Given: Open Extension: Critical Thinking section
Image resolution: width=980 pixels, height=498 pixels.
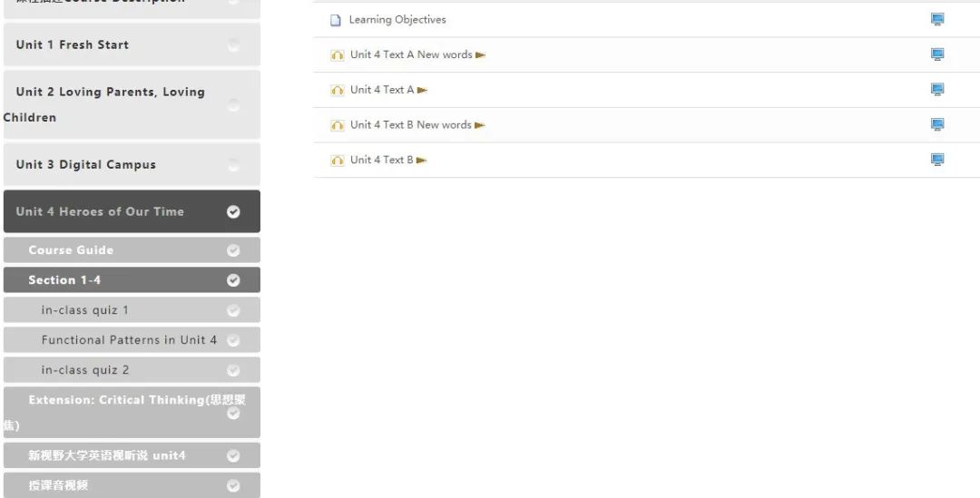Looking at the screenshot, I should (x=127, y=401).
